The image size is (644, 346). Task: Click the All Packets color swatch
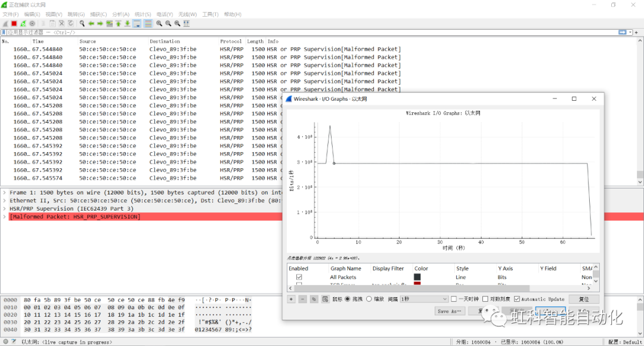tap(416, 277)
